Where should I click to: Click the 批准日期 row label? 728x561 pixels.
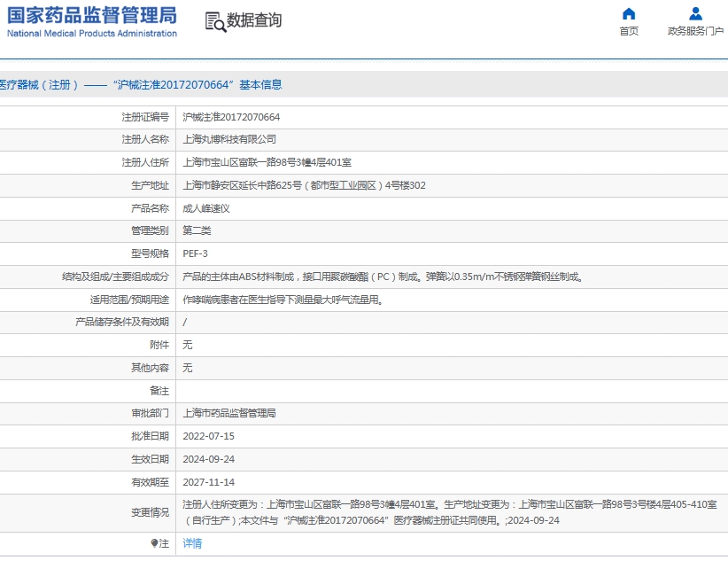(x=150, y=436)
